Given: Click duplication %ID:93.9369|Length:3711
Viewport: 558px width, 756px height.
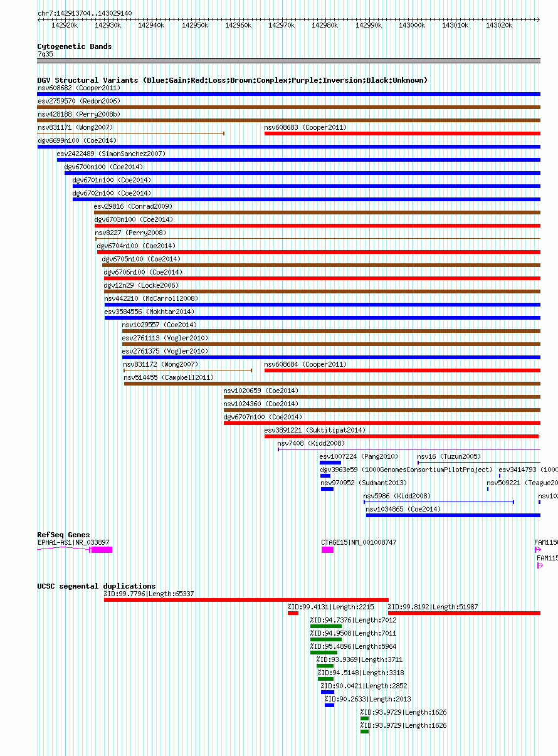Looking at the screenshot, I should tap(360, 659).
